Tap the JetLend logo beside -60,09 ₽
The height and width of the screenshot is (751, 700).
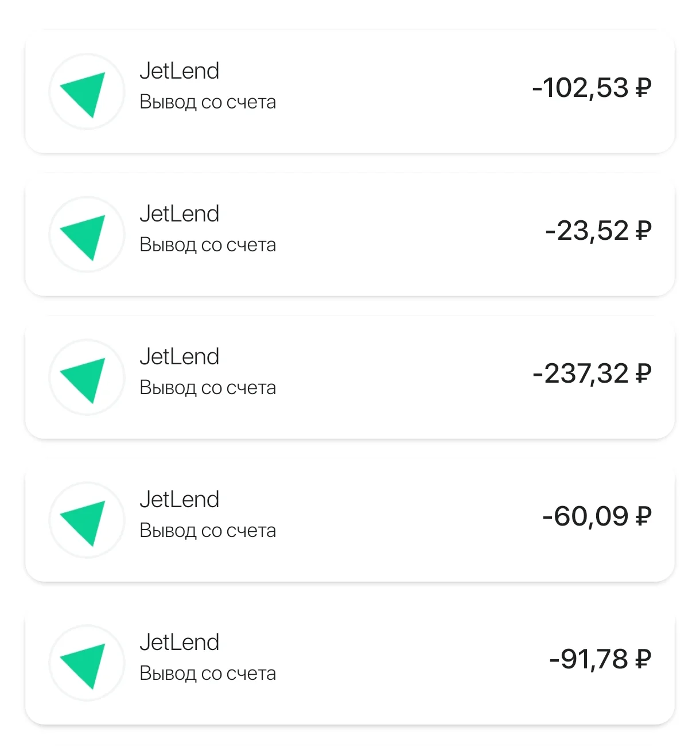tap(87, 520)
